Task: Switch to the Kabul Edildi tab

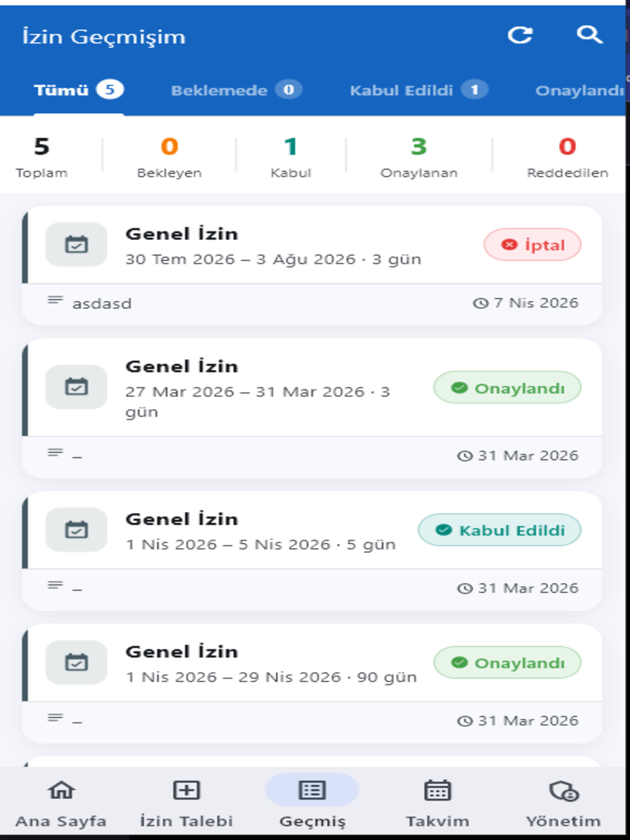Action: pyautogui.click(x=419, y=90)
